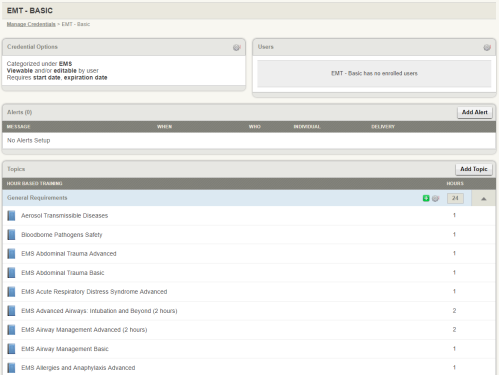Click book icon for EMS Abdominal Trauma Basic

tap(11, 273)
